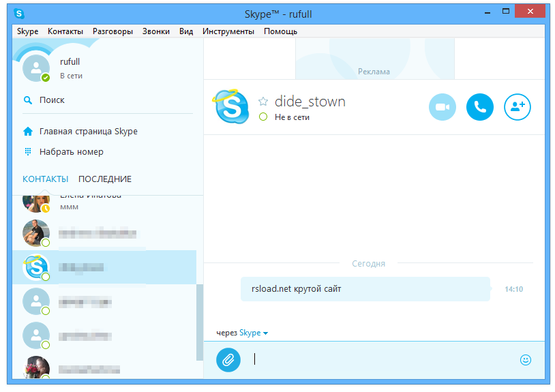Click the dide_stown contact name heading
The width and height of the screenshot is (555, 392).
[310, 102]
